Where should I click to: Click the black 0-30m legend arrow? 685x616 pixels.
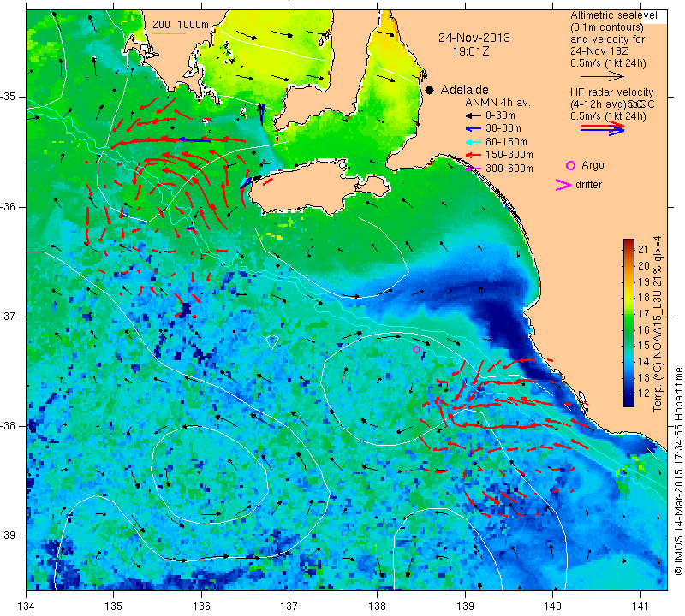pos(473,115)
